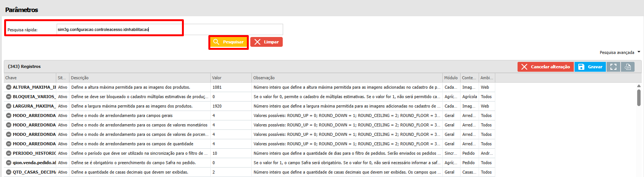This screenshot has width=644, height=177.
Task: Click Cancelar alteração button
Action: [545, 67]
